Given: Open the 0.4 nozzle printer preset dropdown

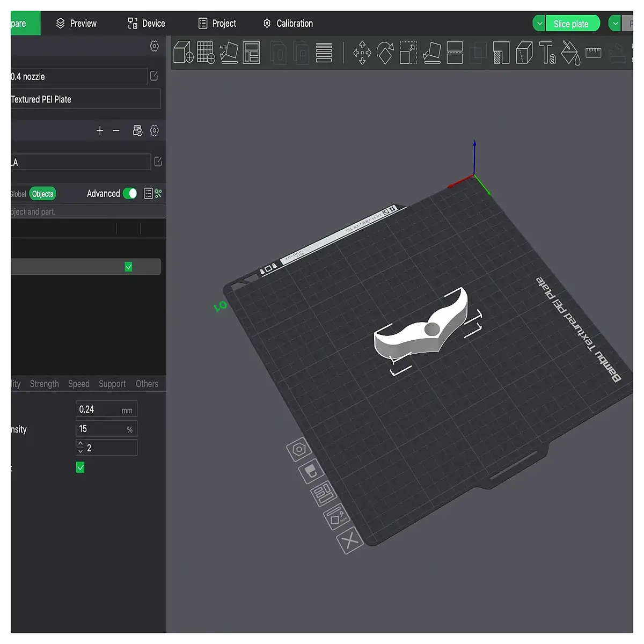Looking at the screenshot, I should [79, 76].
